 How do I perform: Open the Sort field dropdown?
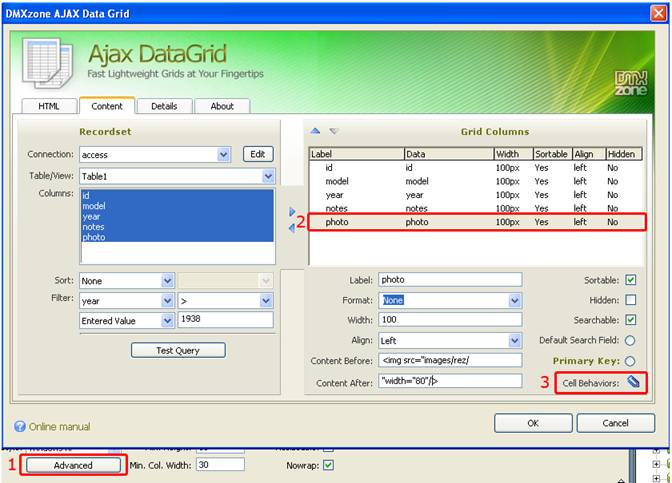tap(168, 281)
